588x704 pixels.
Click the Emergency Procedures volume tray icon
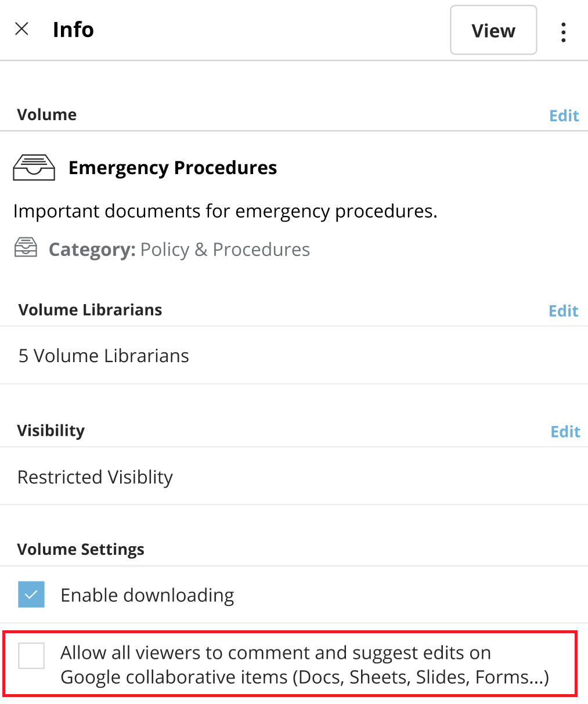pyautogui.click(x=34, y=168)
